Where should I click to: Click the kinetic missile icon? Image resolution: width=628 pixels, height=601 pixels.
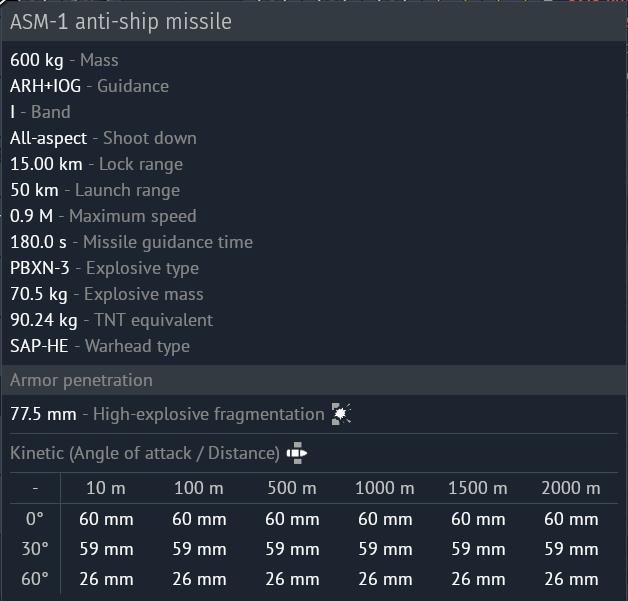pos(296,453)
